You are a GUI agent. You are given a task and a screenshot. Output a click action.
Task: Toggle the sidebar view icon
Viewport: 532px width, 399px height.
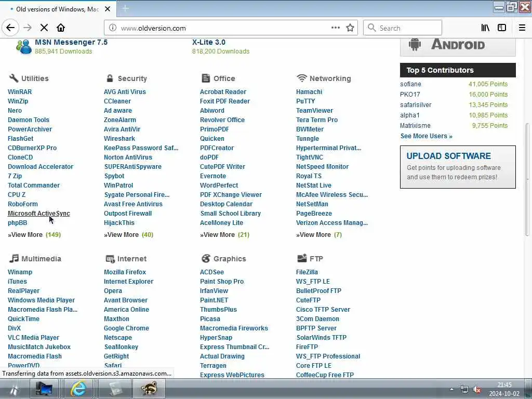pos(502,28)
